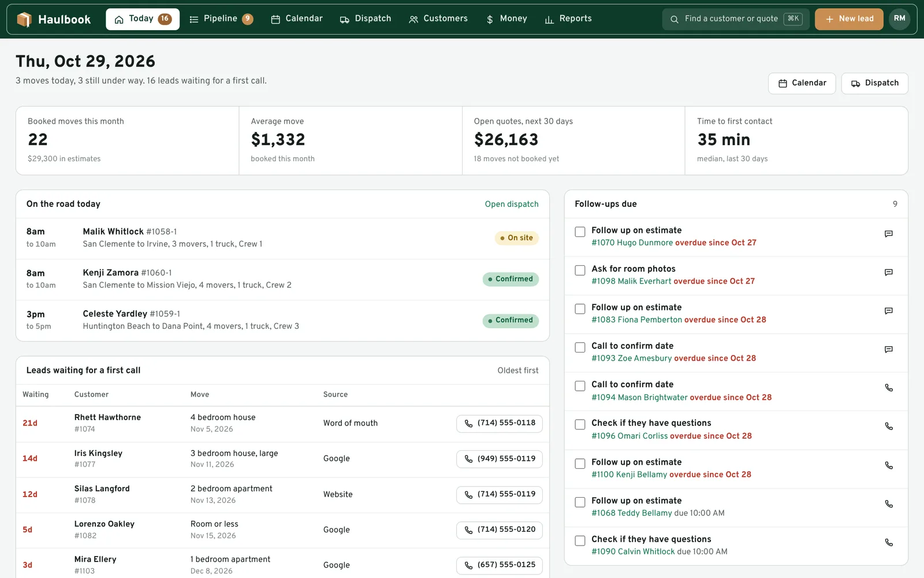Call Silas Langford at (714) 555-0119
The image size is (924, 578).
click(500, 494)
